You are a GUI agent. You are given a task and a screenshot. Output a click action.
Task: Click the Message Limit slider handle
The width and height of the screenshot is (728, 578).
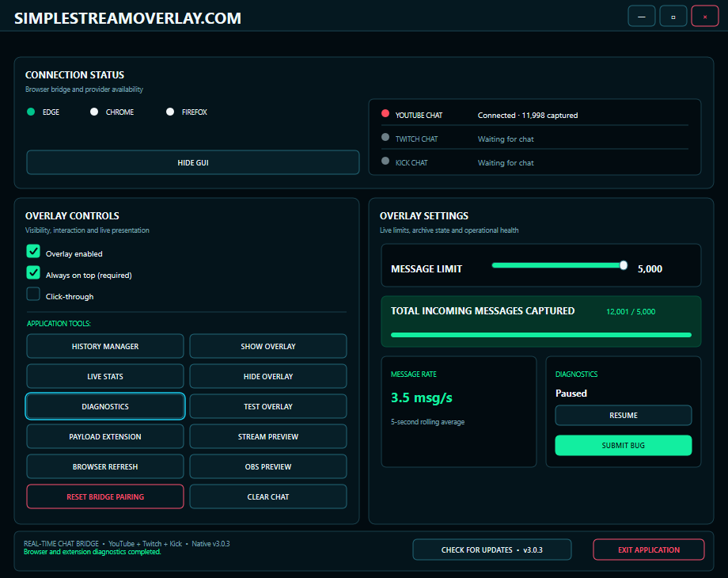[x=624, y=265]
